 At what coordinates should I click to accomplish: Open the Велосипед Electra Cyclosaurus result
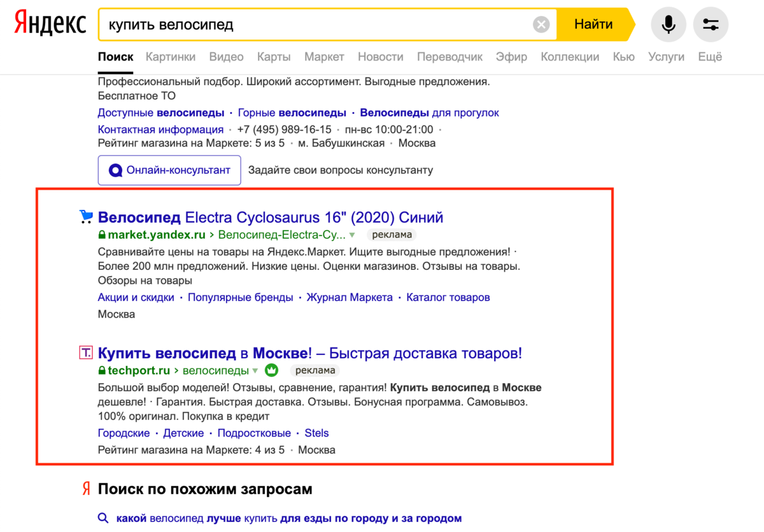coord(271,218)
